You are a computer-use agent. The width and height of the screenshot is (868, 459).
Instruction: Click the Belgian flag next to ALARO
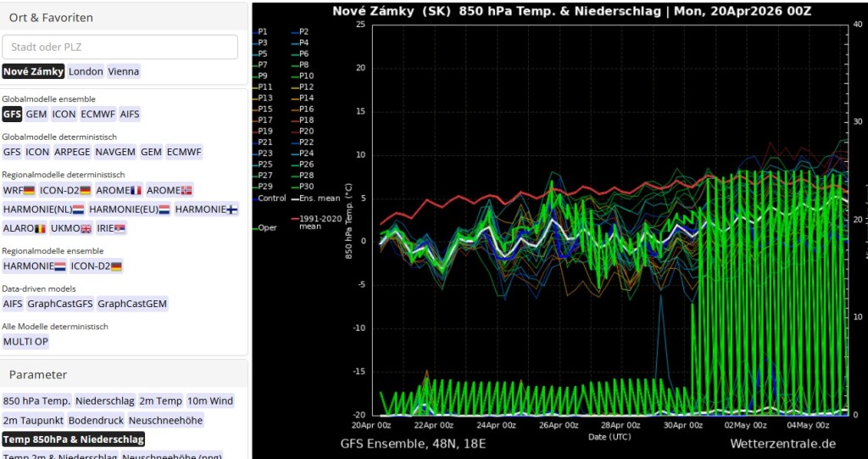(x=40, y=229)
